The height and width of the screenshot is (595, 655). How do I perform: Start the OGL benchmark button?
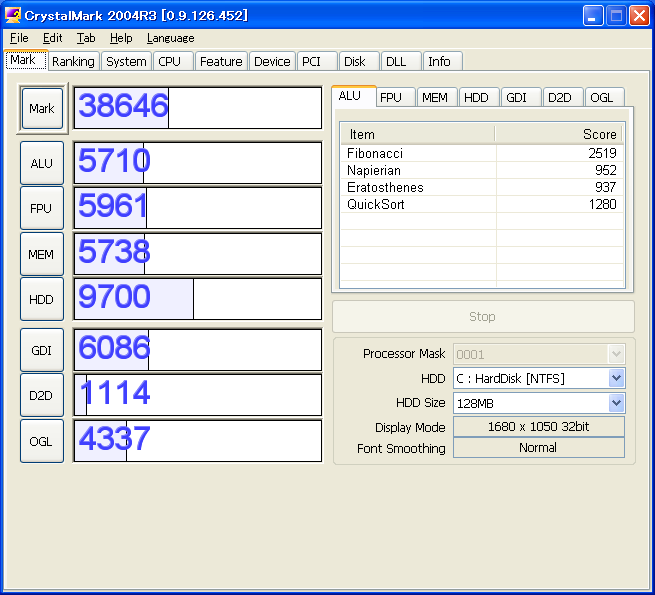(42, 441)
